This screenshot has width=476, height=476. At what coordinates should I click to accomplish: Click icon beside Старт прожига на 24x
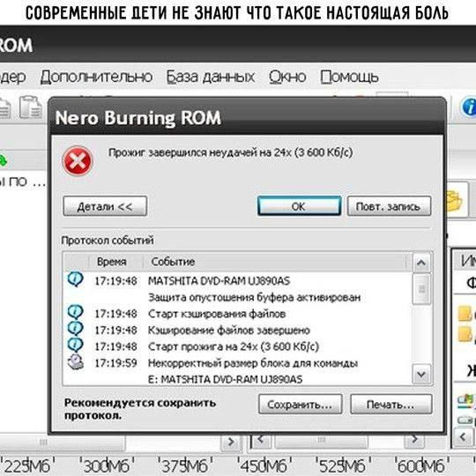pos(75,345)
